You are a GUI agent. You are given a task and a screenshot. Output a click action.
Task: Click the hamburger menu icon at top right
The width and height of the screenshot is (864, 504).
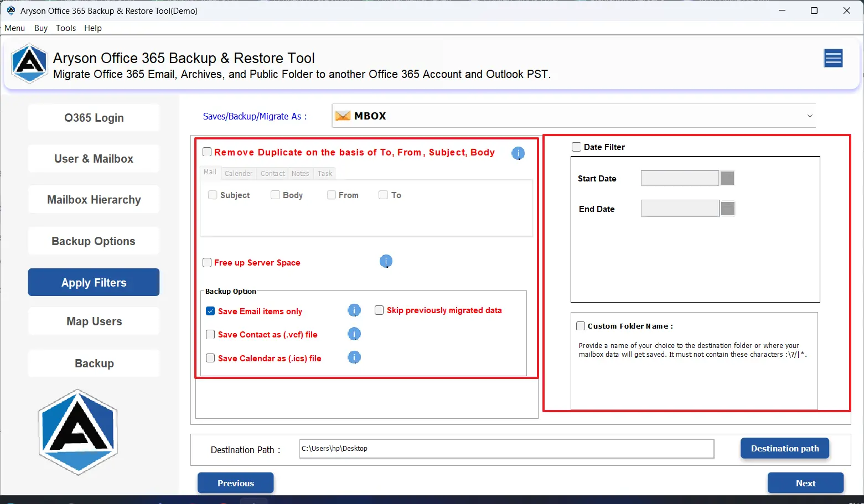point(833,58)
